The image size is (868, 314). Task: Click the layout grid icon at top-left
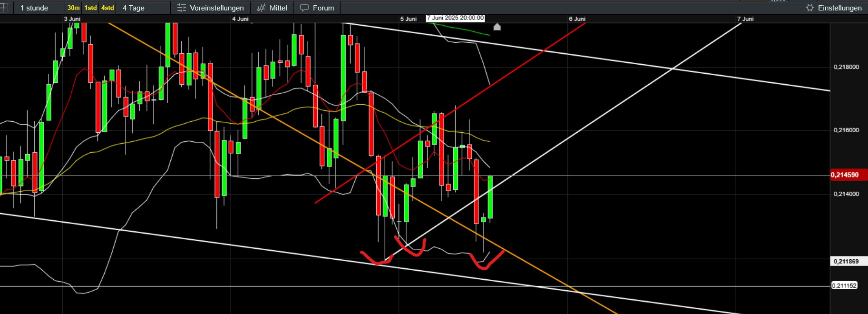[x=3, y=8]
